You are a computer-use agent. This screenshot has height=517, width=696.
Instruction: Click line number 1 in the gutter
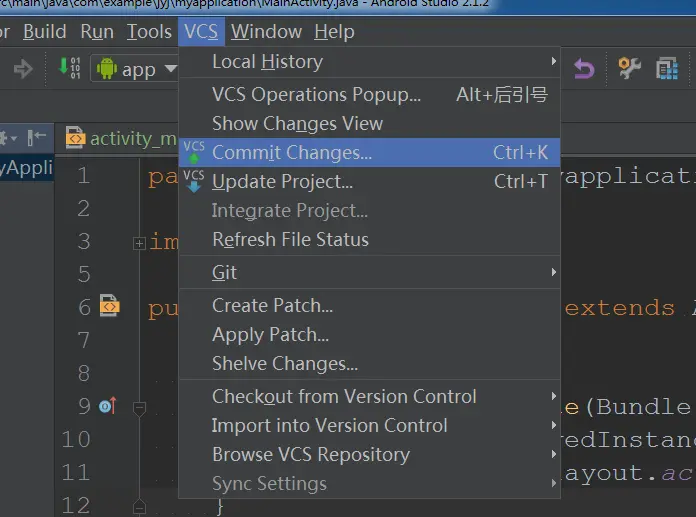pos(83,175)
